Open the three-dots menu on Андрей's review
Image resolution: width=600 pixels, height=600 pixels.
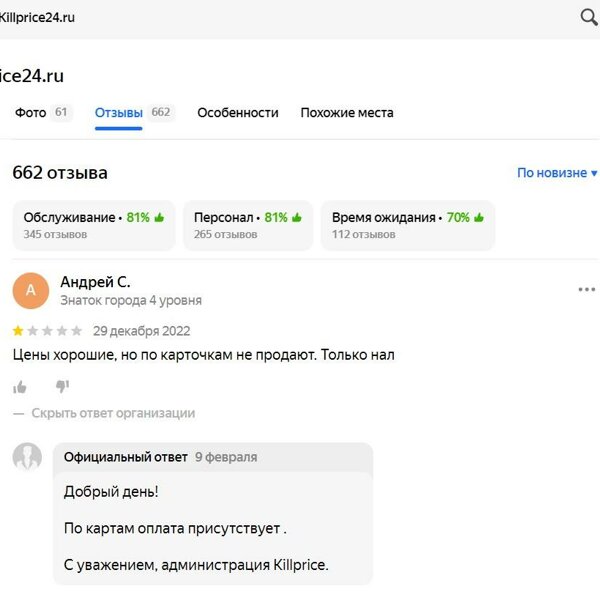point(587,289)
